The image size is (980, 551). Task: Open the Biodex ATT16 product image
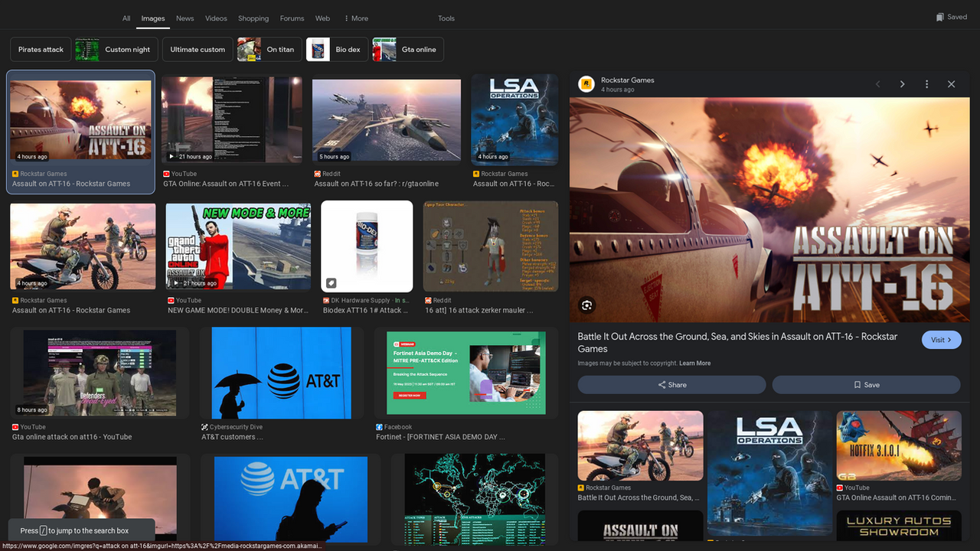[x=367, y=246]
